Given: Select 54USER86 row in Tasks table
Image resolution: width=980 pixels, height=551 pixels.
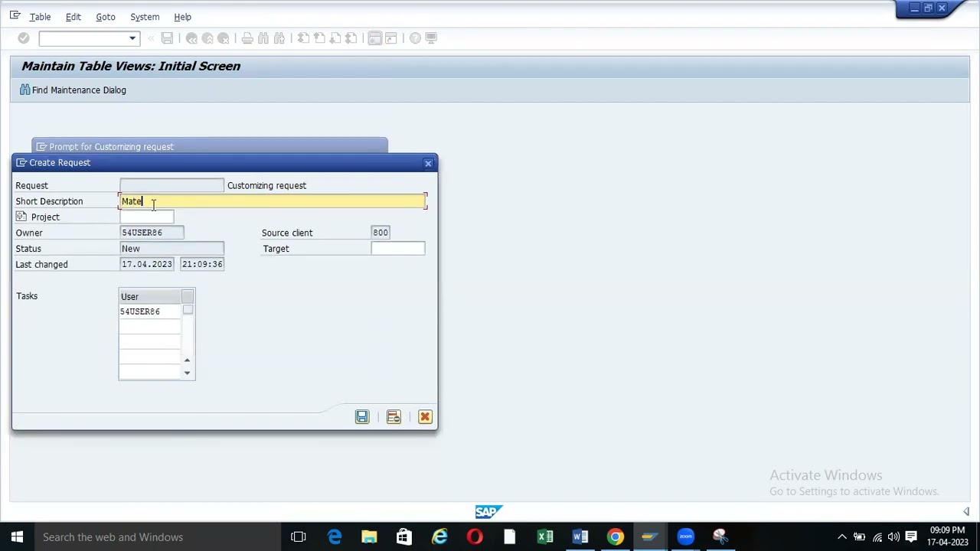Looking at the screenshot, I should point(149,311).
